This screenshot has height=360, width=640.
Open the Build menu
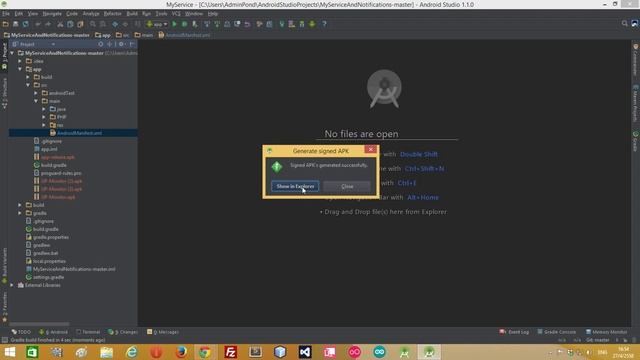click(x=132, y=13)
